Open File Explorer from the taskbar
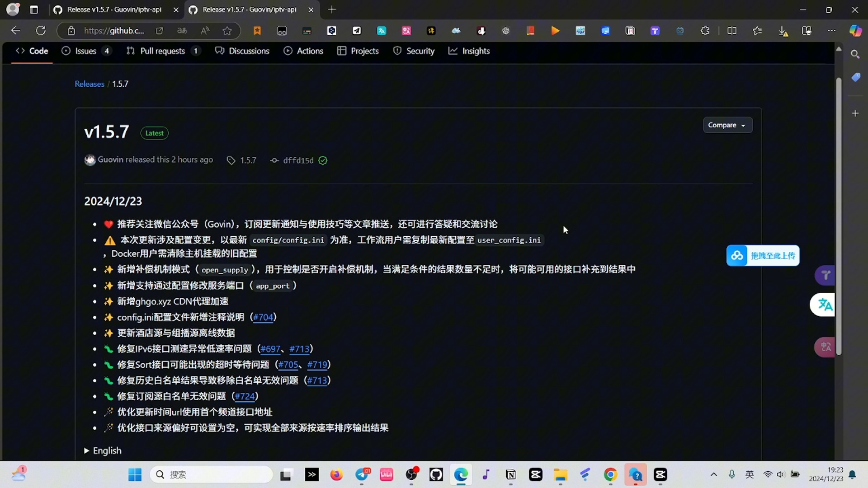This screenshot has width=868, height=488. coord(561,474)
